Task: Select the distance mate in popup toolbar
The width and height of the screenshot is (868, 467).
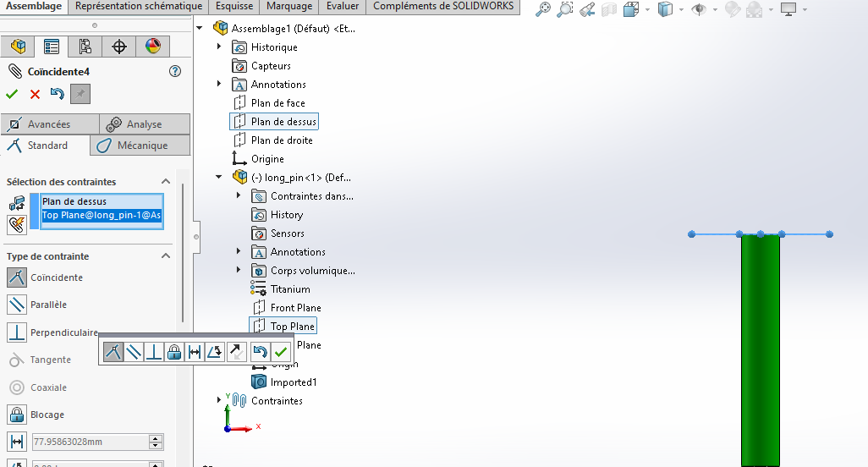Action: (x=195, y=352)
